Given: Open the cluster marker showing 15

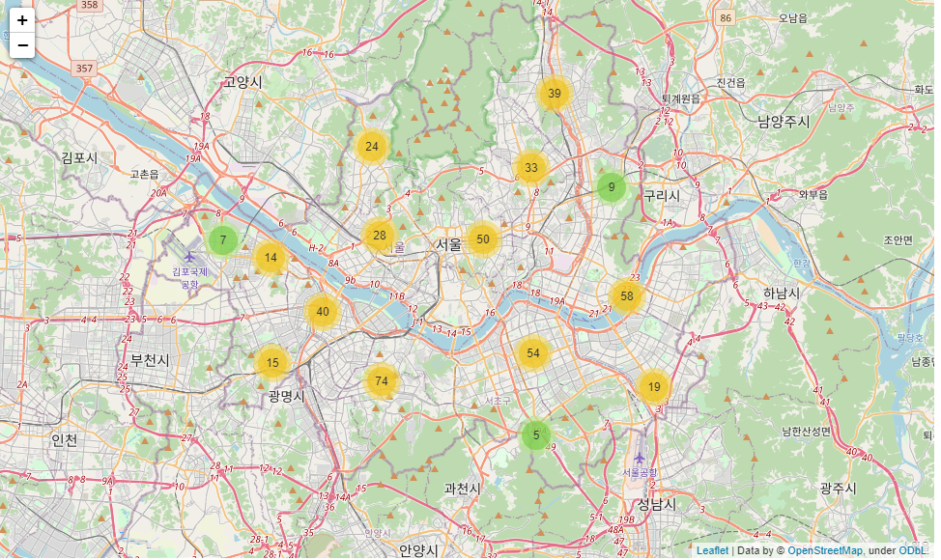Looking at the screenshot, I should 272,363.
